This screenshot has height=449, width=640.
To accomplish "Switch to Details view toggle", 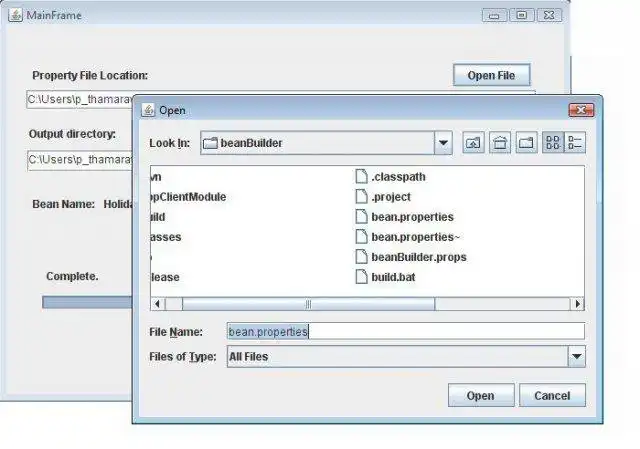I will click(x=575, y=143).
